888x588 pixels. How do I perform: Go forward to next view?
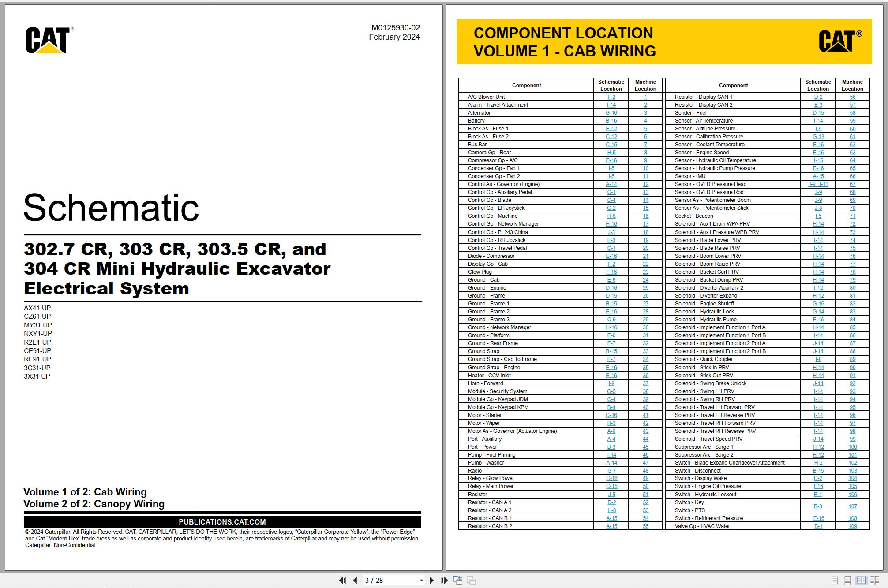471,581
